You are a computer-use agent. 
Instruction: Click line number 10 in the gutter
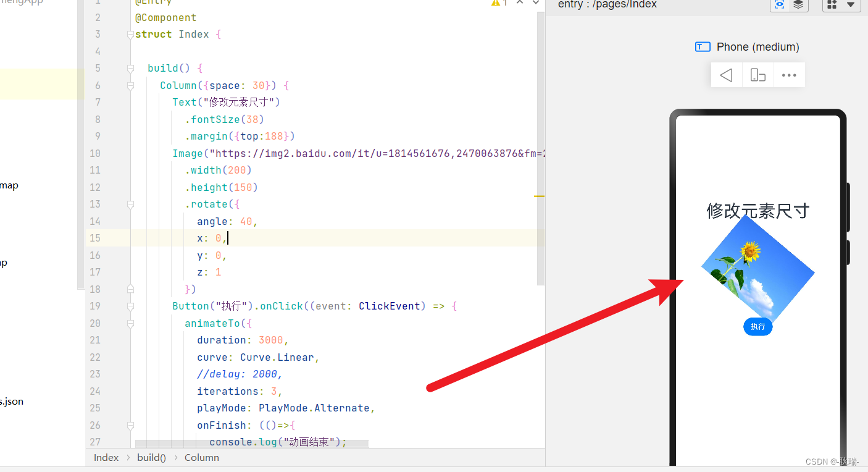click(x=94, y=153)
